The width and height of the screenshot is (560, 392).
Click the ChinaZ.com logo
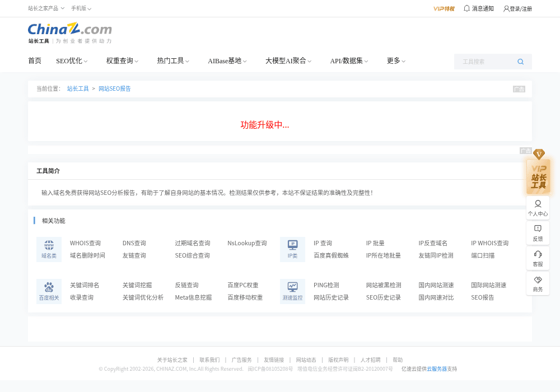click(70, 29)
